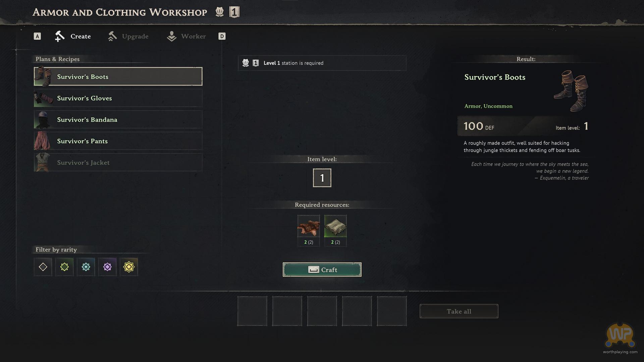
Task: Toggle the epic purple rarity filter
Action: click(107, 267)
